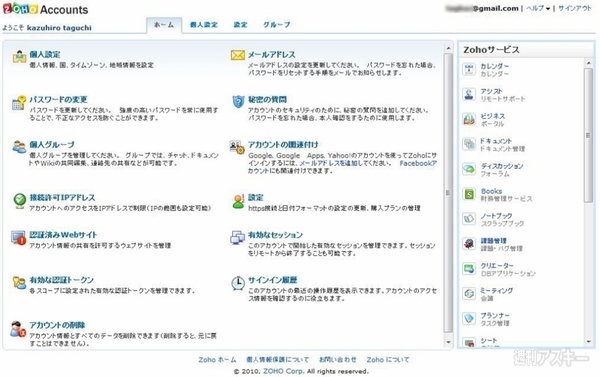Viewport: 600px width, 377px height.
Task: Click the パスワードの変更 key icon
Action: click(19, 103)
